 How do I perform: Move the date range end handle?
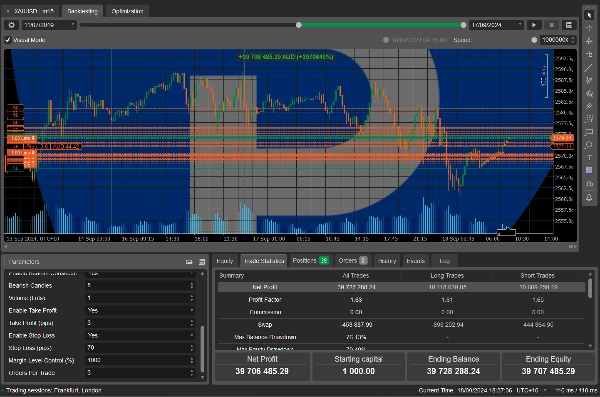coord(463,25)
